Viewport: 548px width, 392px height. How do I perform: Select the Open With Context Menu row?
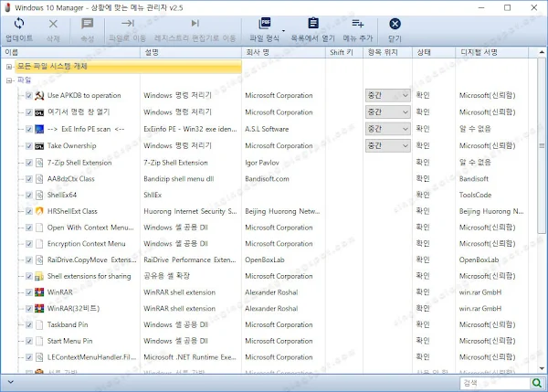(x=90, y=228)
